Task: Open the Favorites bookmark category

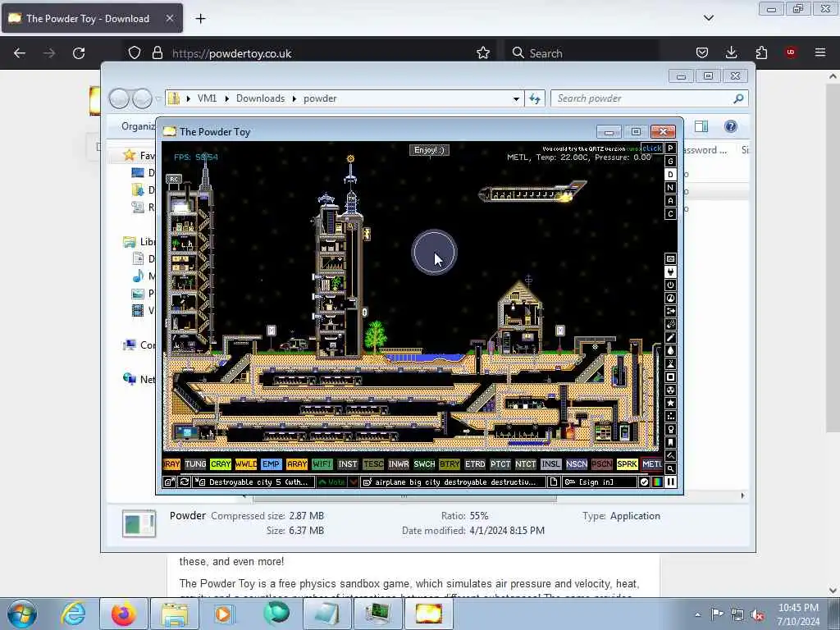Action: click(x=670, y=442)
